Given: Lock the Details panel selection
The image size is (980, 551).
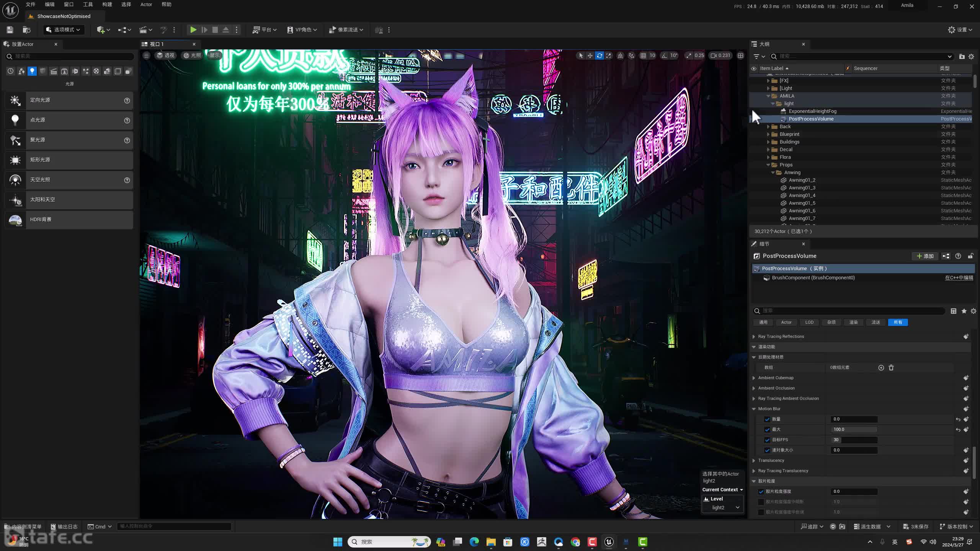Looking at the screenshot, I should coord(970,256).
